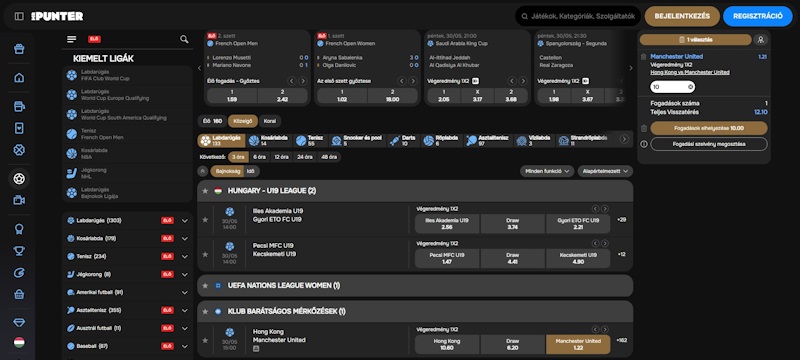This screenshot has width=800, height=360.
Task: Switch to the Élő 160 tab
Action: [x=212, y=121]
